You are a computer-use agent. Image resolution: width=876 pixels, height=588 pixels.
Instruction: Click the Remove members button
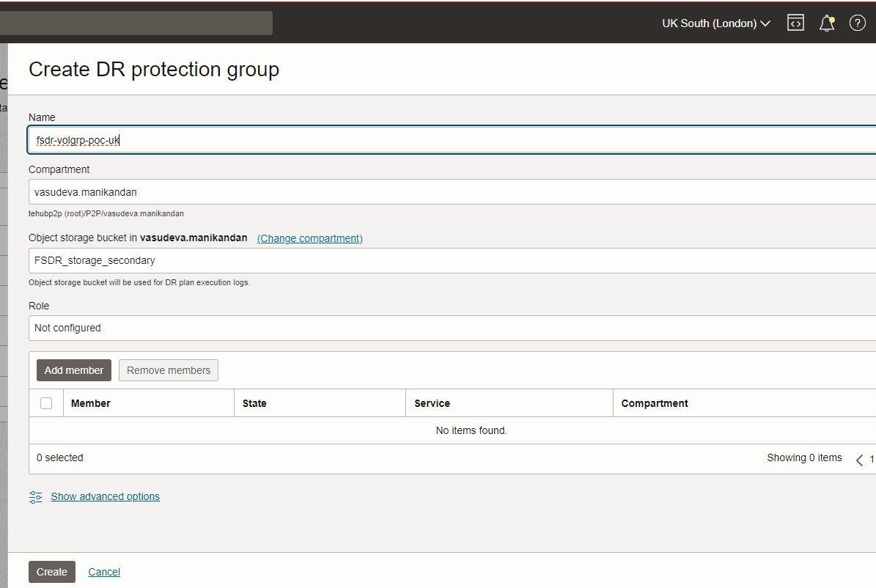click(168, 370)
